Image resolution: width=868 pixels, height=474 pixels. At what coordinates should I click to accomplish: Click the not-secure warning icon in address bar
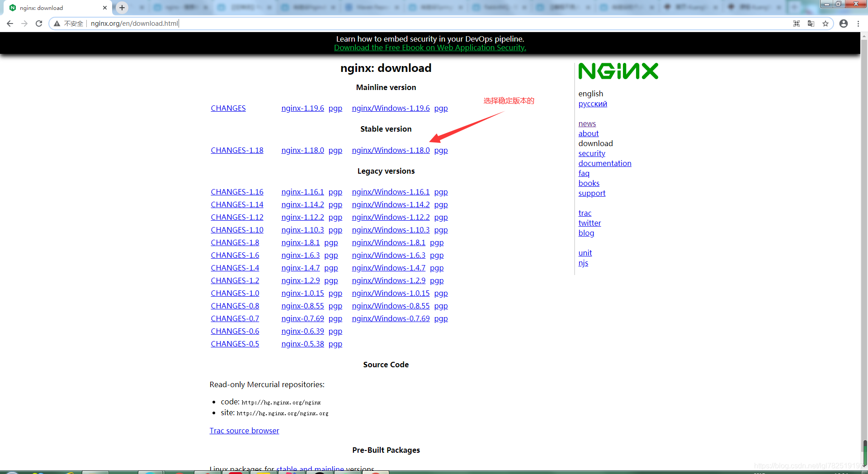57,24
